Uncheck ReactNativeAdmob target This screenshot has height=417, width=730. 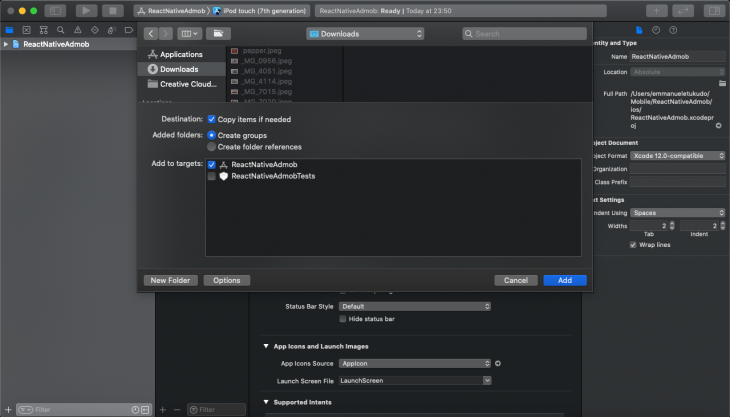[x=211, y=165]
